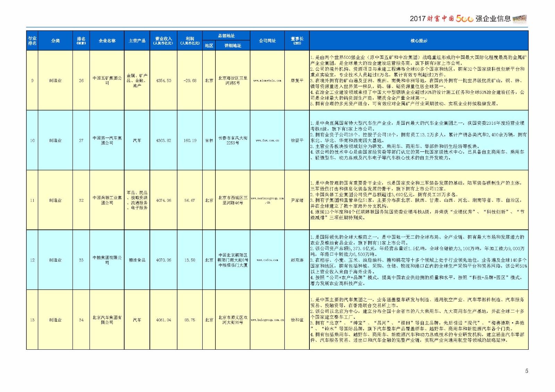Click Fortune rank value 34
The width and height of the screenshot is (555, 392).
[x=81, y=320]
